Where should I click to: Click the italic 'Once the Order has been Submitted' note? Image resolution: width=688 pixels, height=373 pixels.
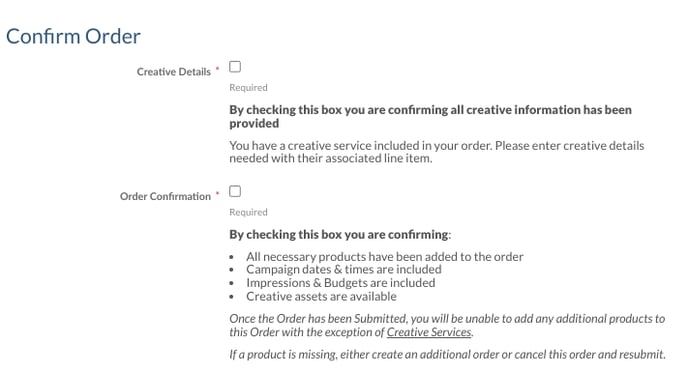click(x=447, y=325)
